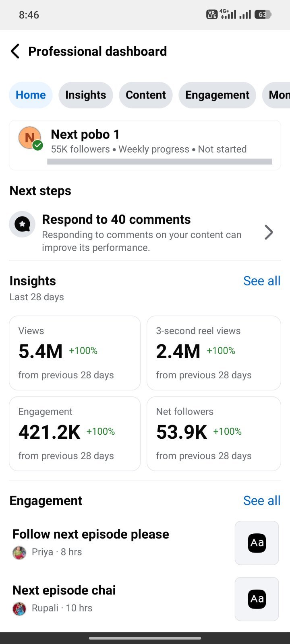Tap the comment star icon in Next steps
Screen dimensions: 290x644
pyautogui.click(x=23, y=224)
